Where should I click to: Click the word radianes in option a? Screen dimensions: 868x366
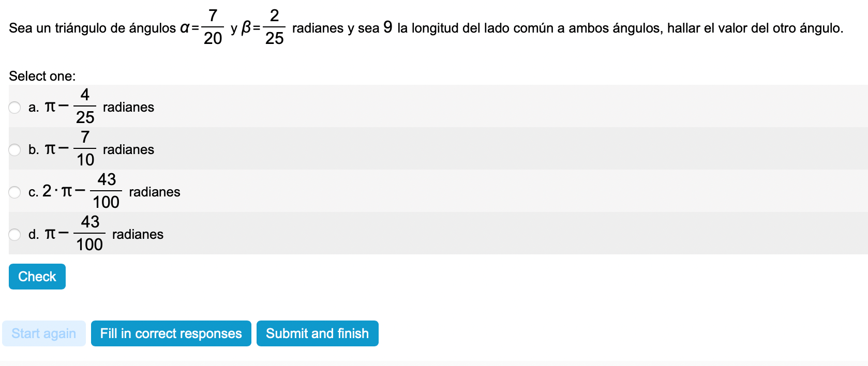pyautogui.click(x=128, y=107)
